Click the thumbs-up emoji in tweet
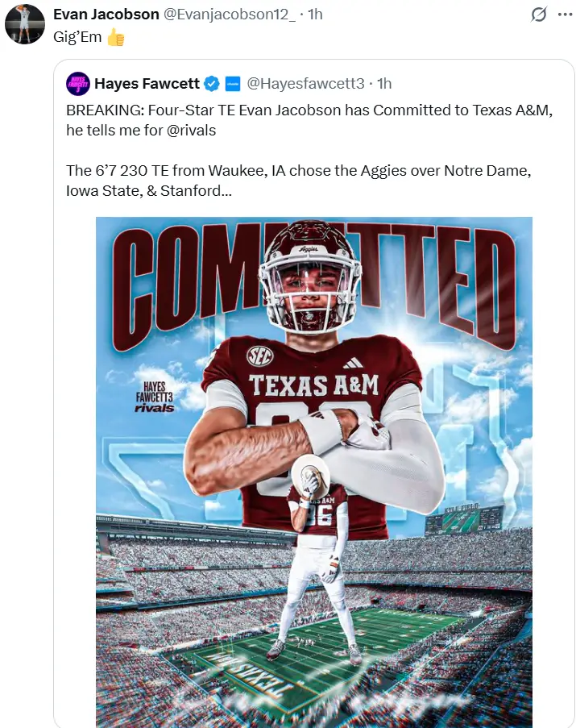This screenshot has height=728, width=576. point(116,37)
